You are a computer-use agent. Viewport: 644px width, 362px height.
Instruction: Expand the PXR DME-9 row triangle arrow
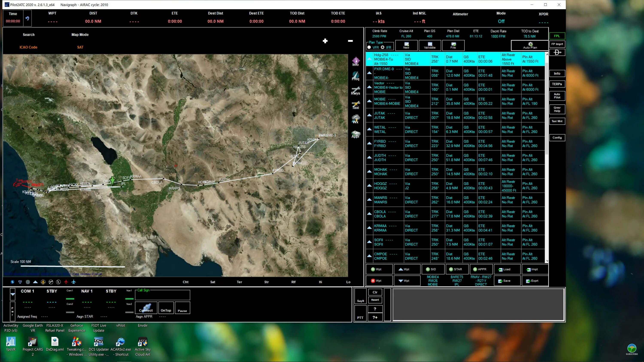(369, 73)
